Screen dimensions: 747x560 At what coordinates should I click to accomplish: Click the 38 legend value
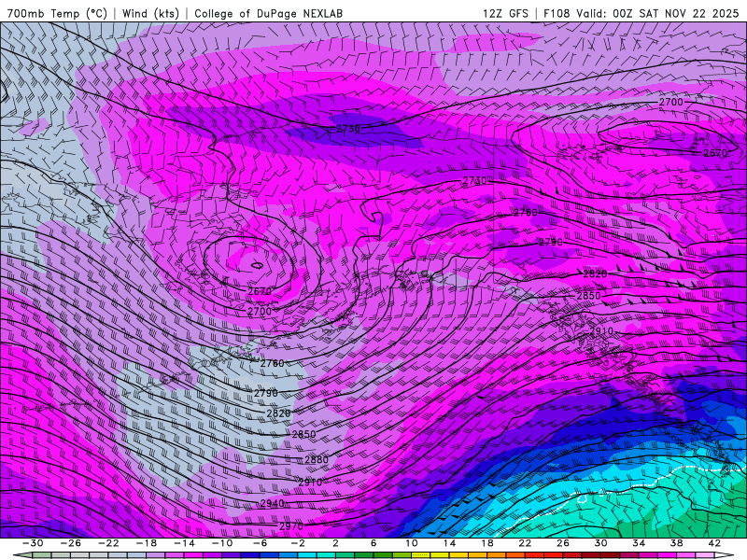pyautogui.click(x=676, y=543)
